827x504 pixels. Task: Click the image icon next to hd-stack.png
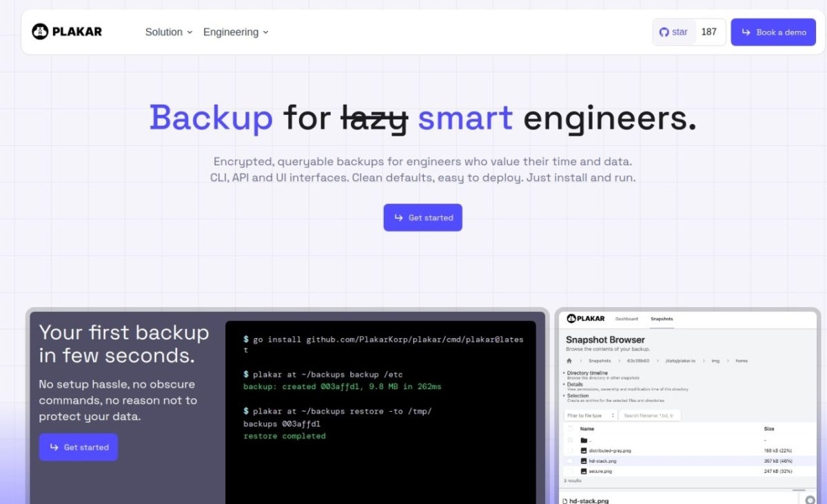click(584, 461)
